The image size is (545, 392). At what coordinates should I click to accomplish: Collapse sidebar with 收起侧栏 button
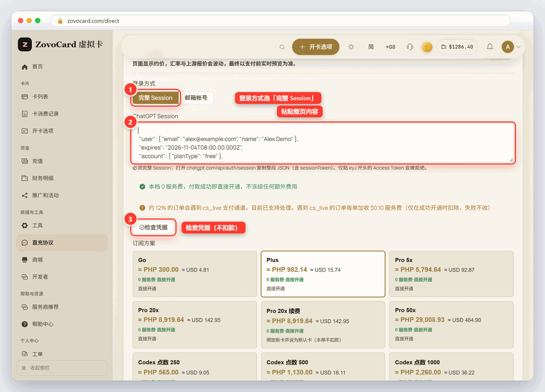(x=61, y=368)
